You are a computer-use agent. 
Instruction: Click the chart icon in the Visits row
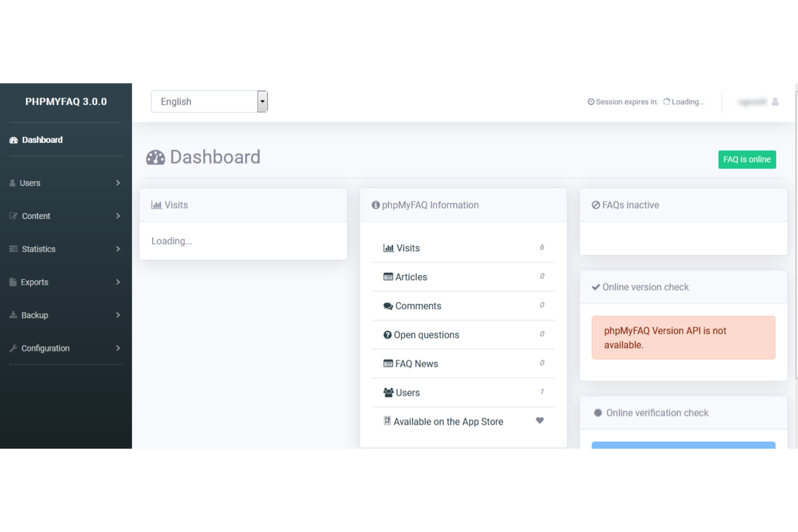[x=389, y=248]
